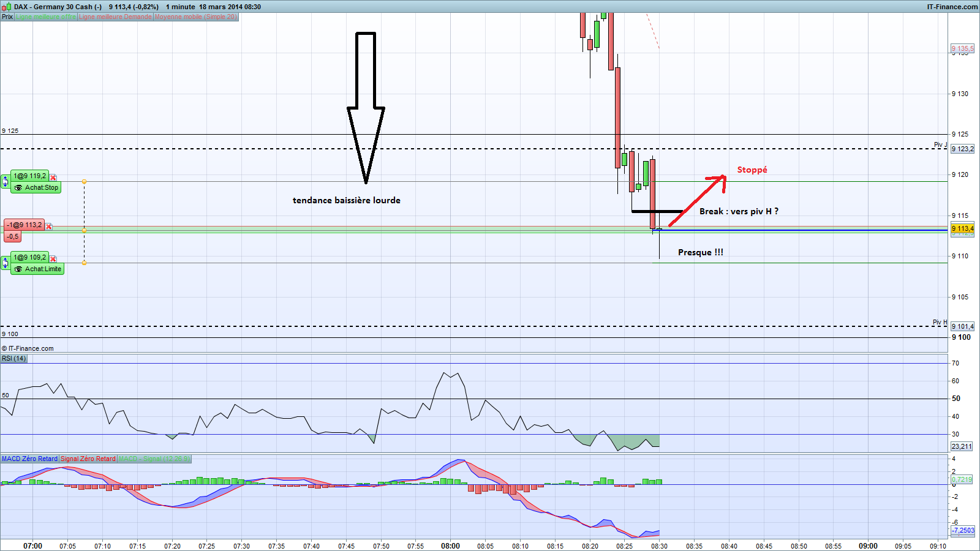Click the DAX - Germany 30 Cash (-) title
This screenshot has width=980, height=551.
click(58, 7)
